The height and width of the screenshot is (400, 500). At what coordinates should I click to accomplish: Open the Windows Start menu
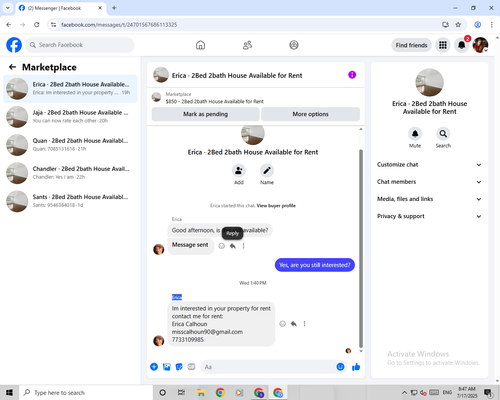pos(9,393)
